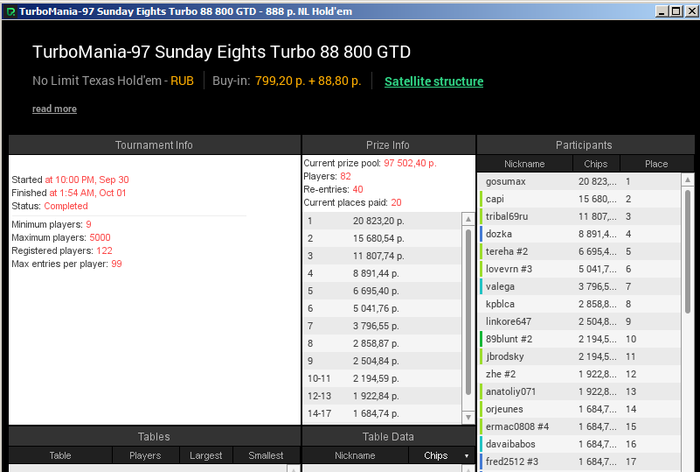Select participant zhe #2
The height and width of the screenshot is (472, 700).
coord(579,374)
